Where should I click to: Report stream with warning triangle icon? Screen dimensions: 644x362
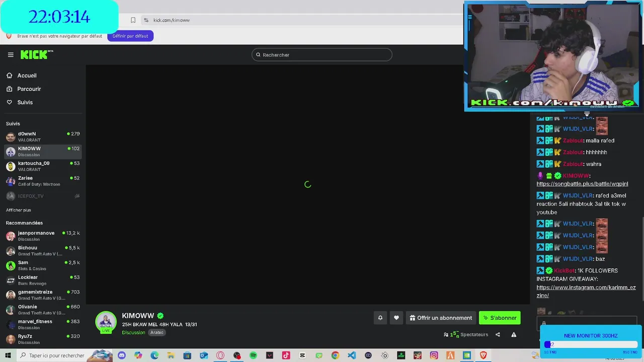[x=514, y=334]
